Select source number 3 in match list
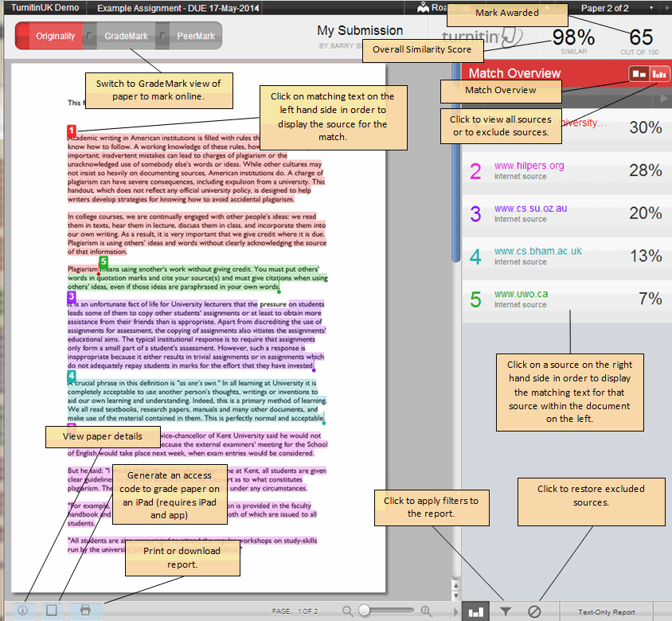 coord(475,214)
